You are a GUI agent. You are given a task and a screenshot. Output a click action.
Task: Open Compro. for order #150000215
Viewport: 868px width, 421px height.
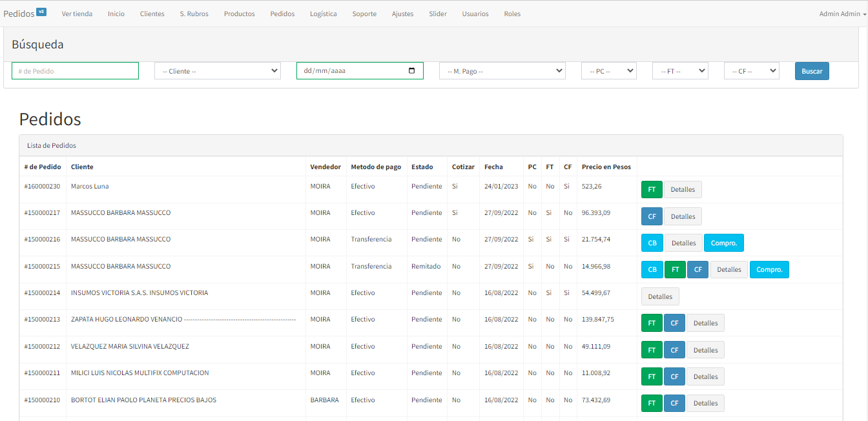[769, 270]
